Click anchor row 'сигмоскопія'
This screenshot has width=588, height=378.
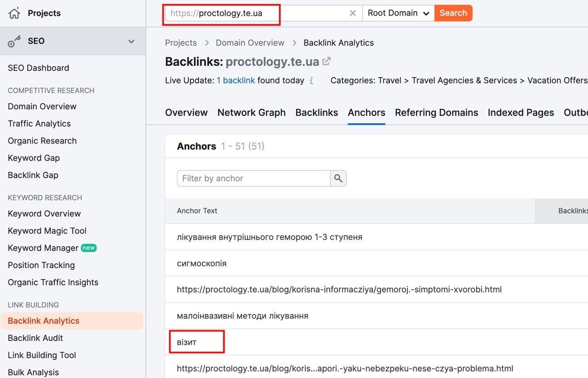[202, 263]
